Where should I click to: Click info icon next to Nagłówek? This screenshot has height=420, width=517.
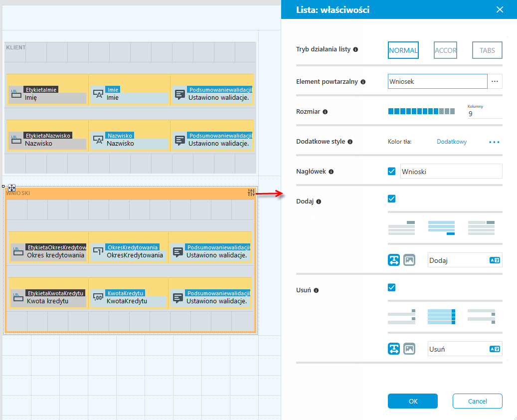tap(332, 172)
